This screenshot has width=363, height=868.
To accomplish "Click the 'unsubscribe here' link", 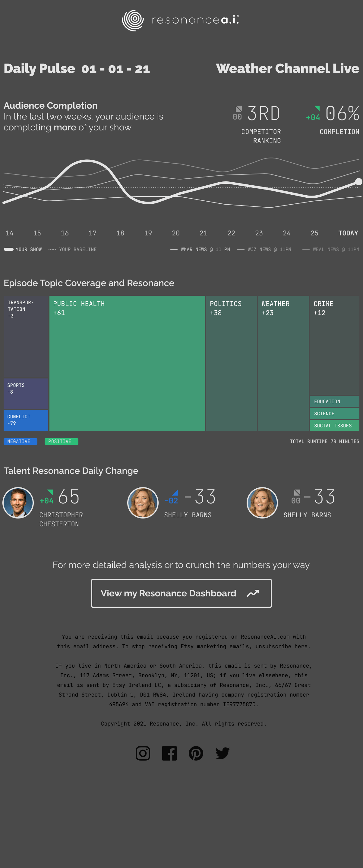I will pos(282,646).
